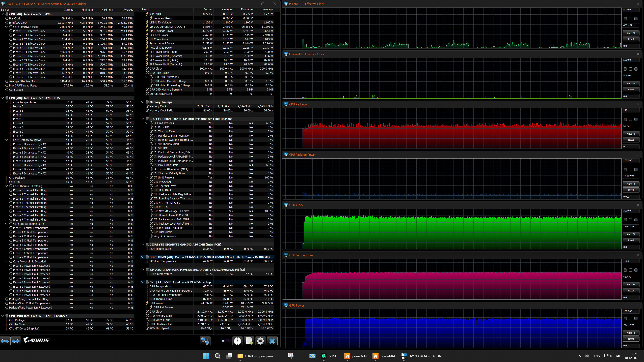
Task: Open the network remote monitoring icon
Action: pyautogui.click(x=205, y=341)
